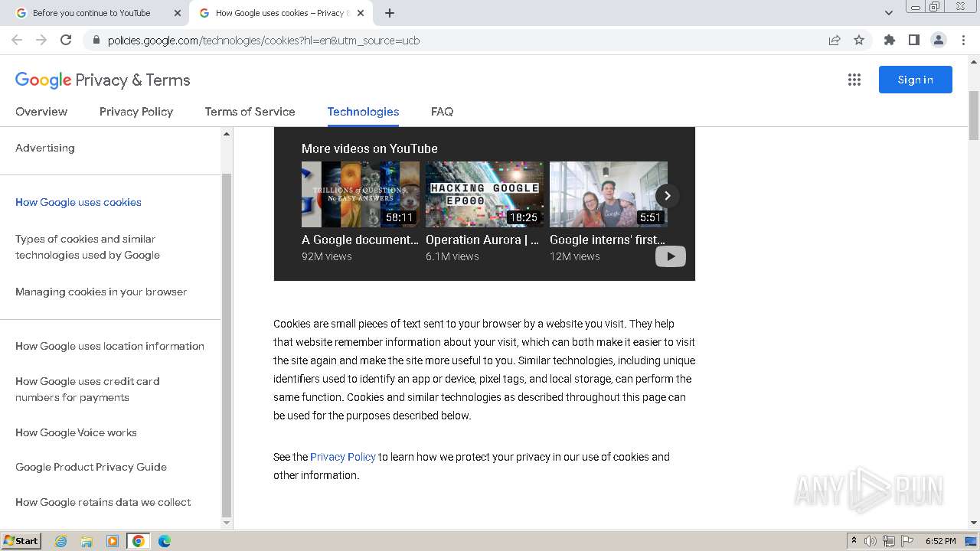The width and height of the screenshot is (980, 551).
Task: Click the network tray icon
Action: (889, 541)
